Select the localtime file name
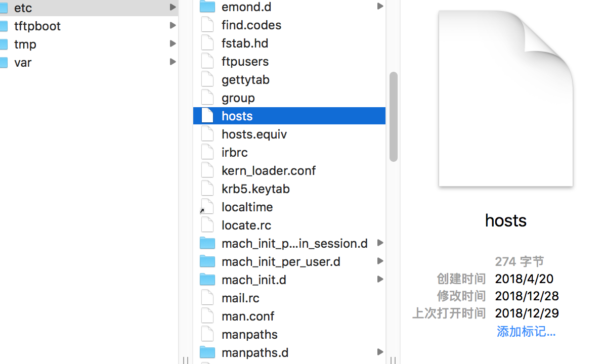The width and height of the screenshot is (602, 364). coord(247,207)
